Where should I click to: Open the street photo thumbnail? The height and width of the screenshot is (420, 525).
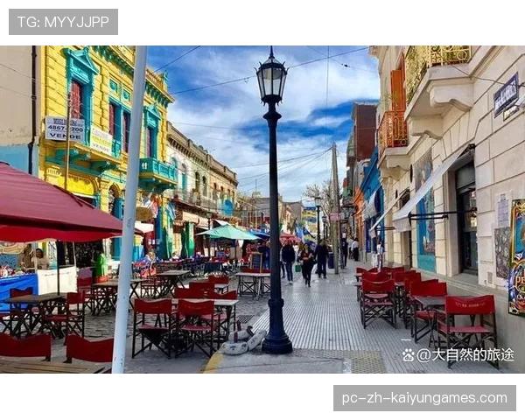(x=262, y=210)
